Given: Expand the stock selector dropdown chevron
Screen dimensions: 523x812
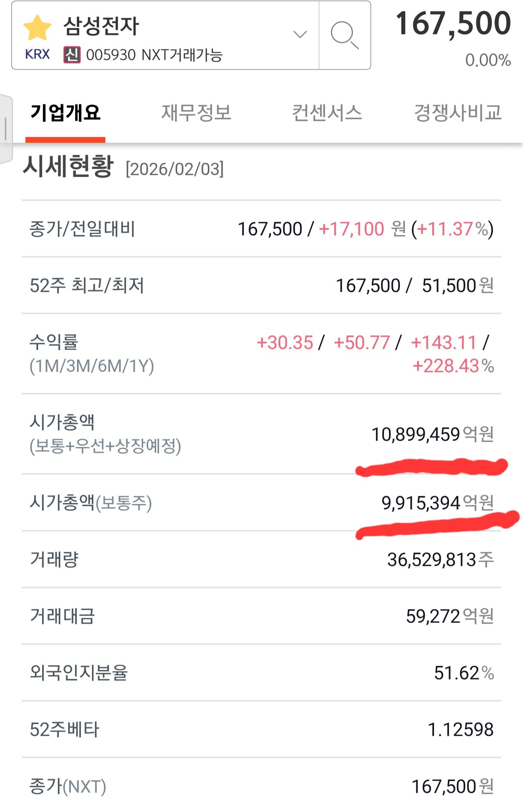Looking at the screenshot, I should coord(300,34).
